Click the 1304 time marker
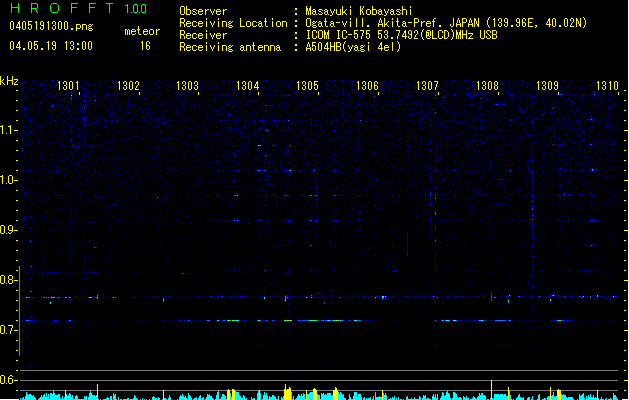This screenshot has width=629, height=400. pos(248,86)
